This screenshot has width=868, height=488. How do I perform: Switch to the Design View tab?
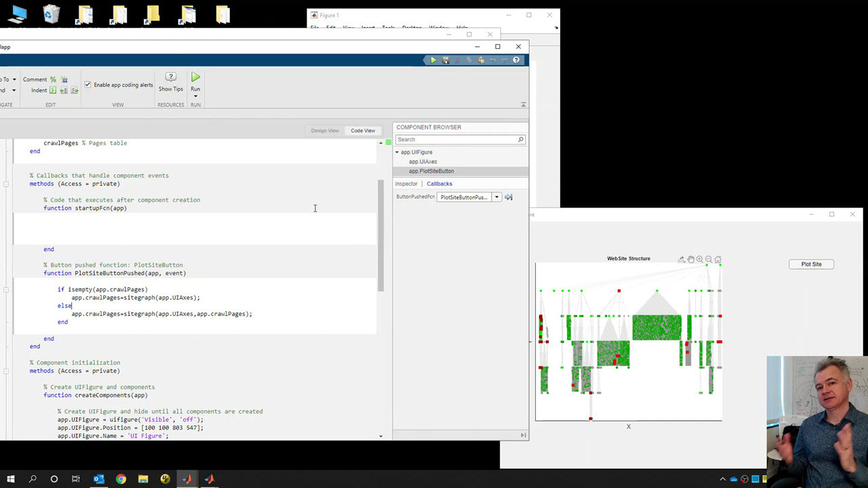pos(325,131)
